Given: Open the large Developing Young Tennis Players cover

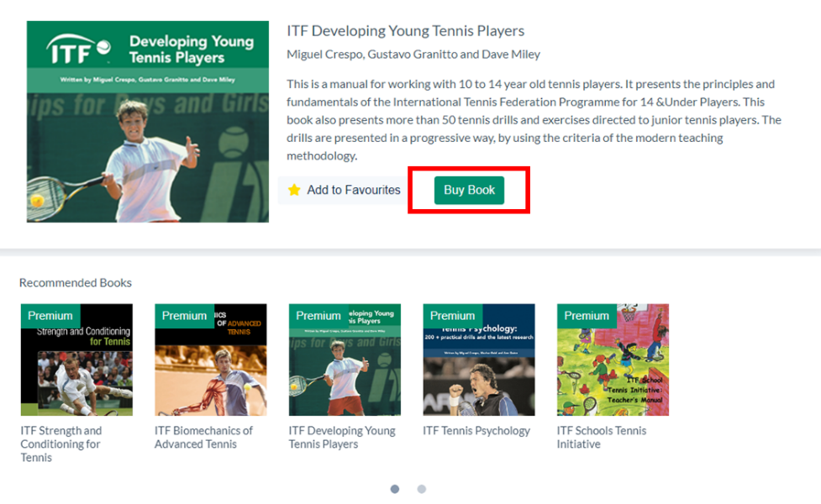Looking at the screenshot, I should pyautogui.click(x=148, y=122).
